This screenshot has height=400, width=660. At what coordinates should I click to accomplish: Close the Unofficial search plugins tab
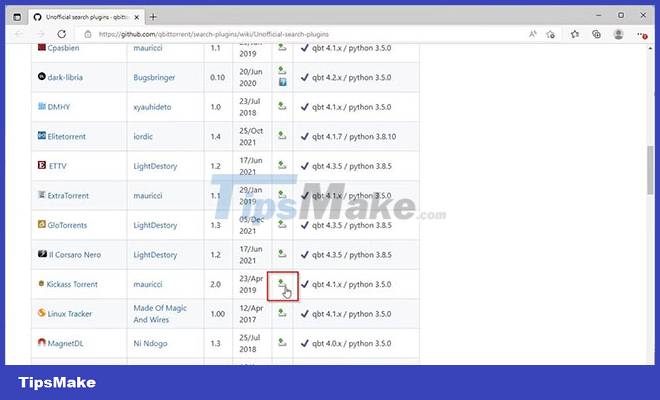(136, 17)
